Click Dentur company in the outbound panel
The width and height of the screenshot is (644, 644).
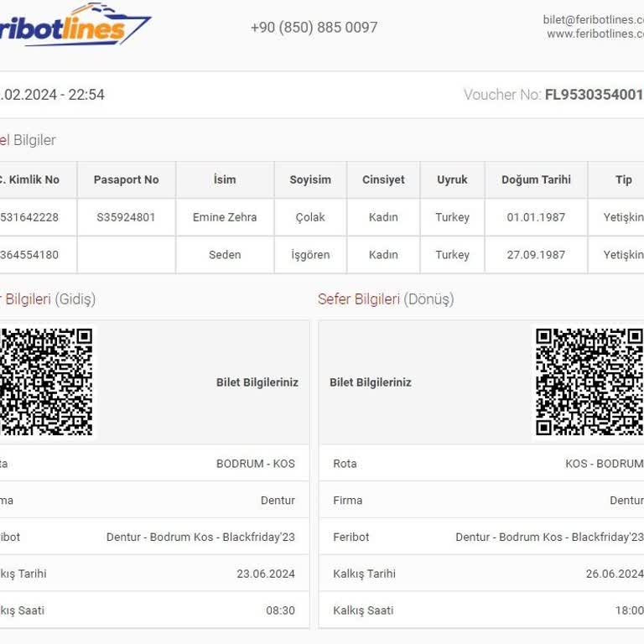(278, 501)
